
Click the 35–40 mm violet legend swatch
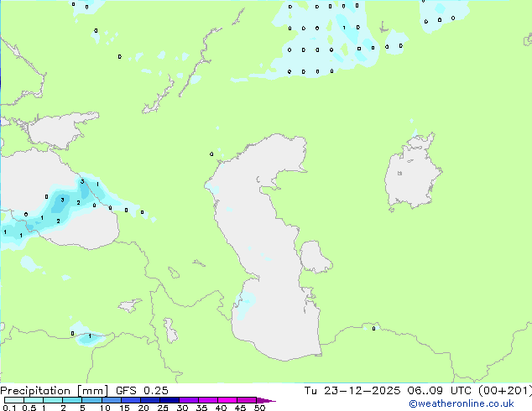[208, 400]
